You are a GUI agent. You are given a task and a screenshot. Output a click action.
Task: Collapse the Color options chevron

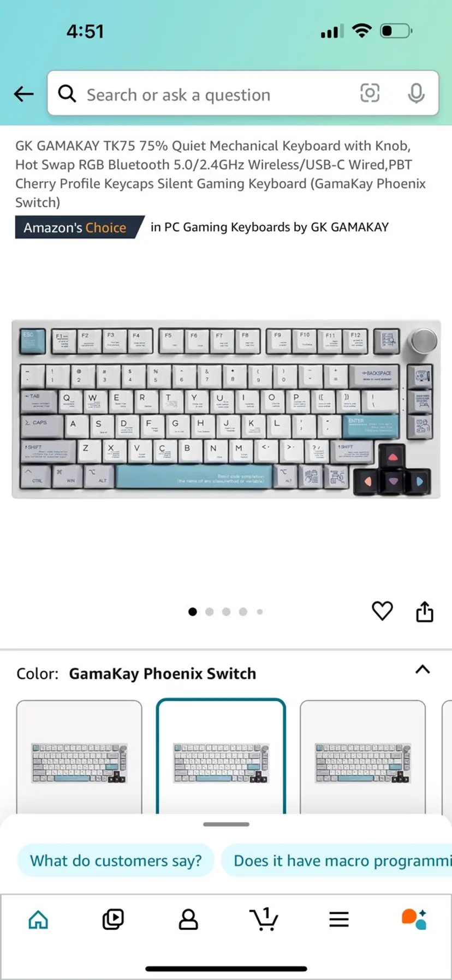(x=423, y=670)
